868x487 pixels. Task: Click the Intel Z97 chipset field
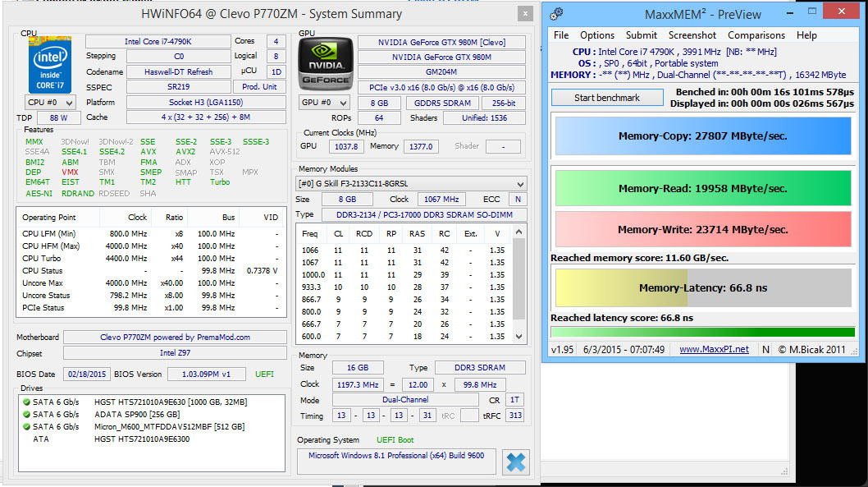coord(175,353)
